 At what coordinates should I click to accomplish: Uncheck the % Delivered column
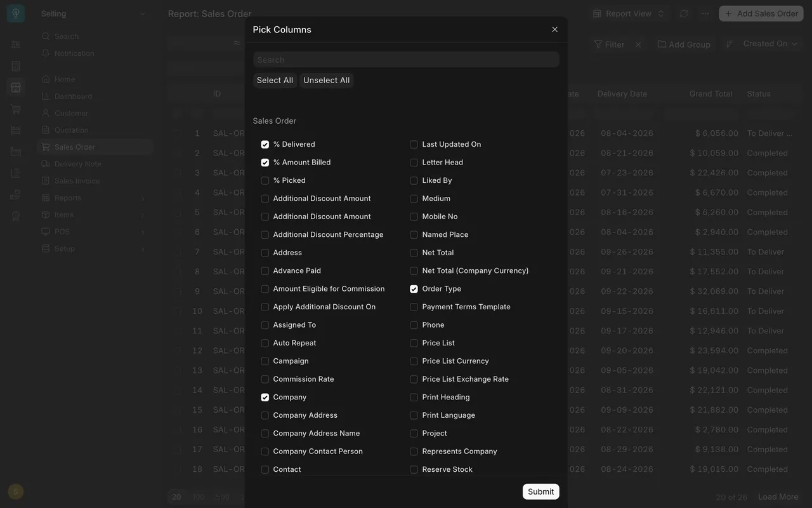pyautogui.click(x=265, y=144)
